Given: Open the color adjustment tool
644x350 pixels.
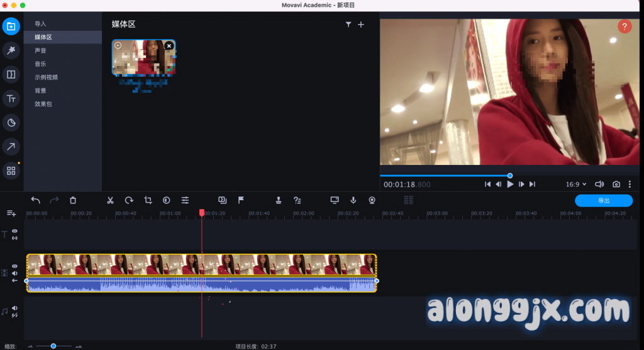Looking at the screenshot, I should [x=167, y=200].
